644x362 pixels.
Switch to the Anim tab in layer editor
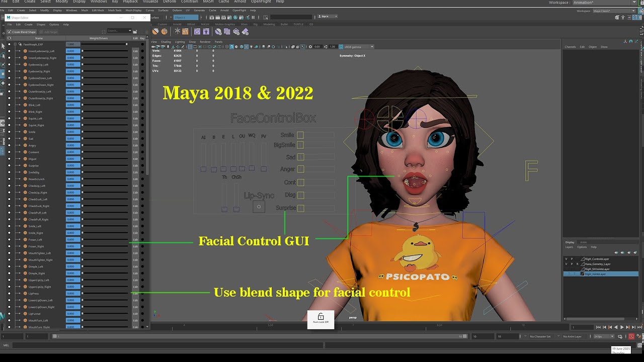click(584, 242)
